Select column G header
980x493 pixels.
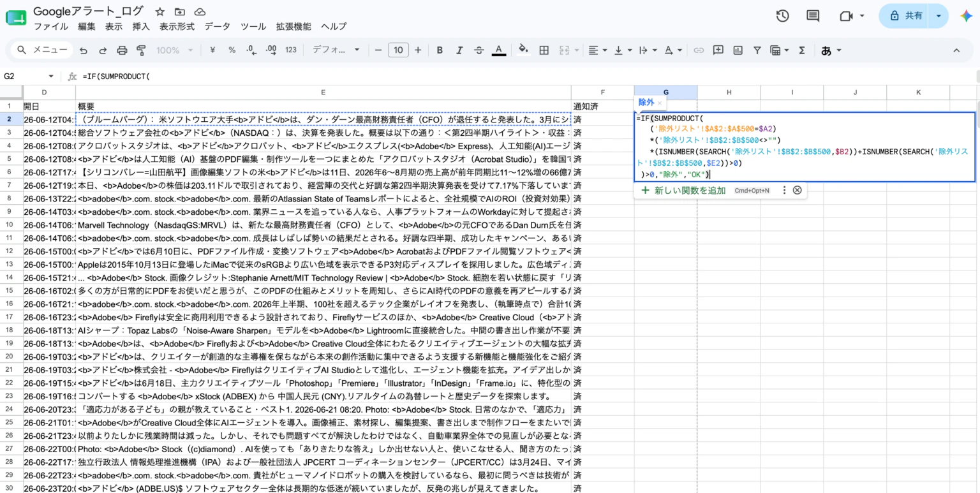[665, 92]
